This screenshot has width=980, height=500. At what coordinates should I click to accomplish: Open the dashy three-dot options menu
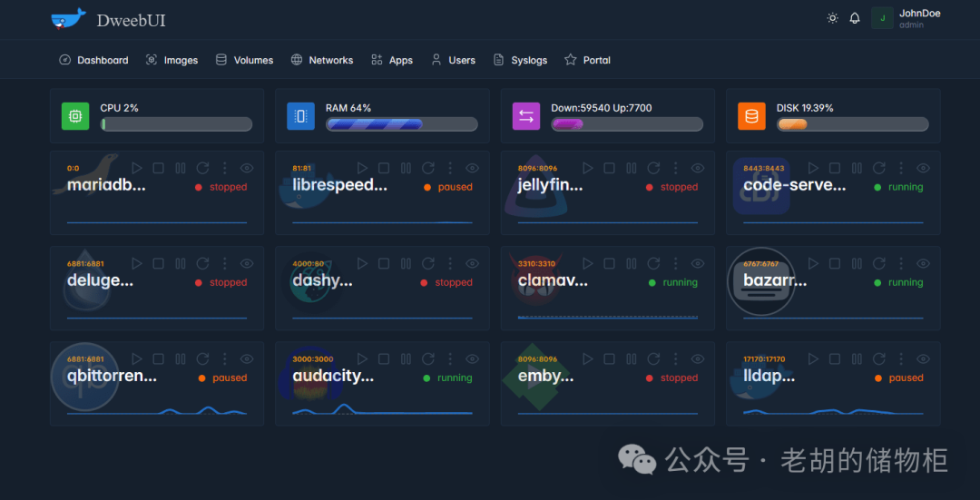(450, 264)
